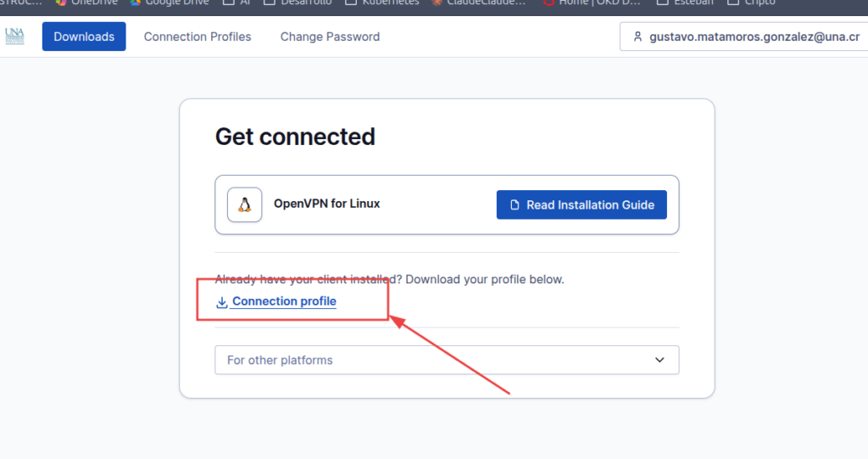Switch to the Downloads tab
Image resolution: width=868 pixels, height=459 pixels.
point(84,36)
